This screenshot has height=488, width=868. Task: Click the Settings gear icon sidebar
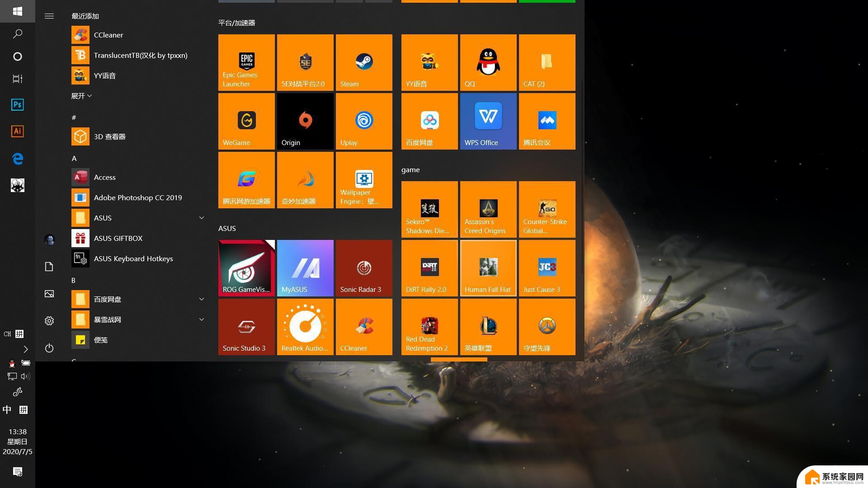[50, 320]
